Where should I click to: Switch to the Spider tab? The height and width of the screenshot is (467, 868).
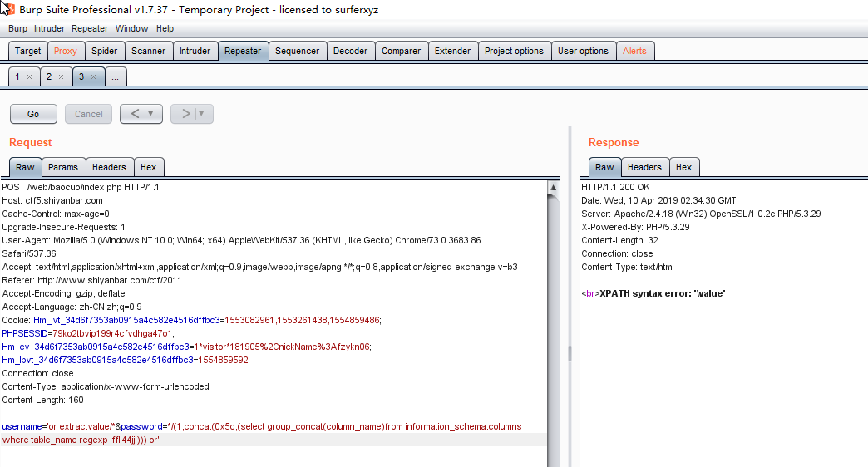pos(104,51)
